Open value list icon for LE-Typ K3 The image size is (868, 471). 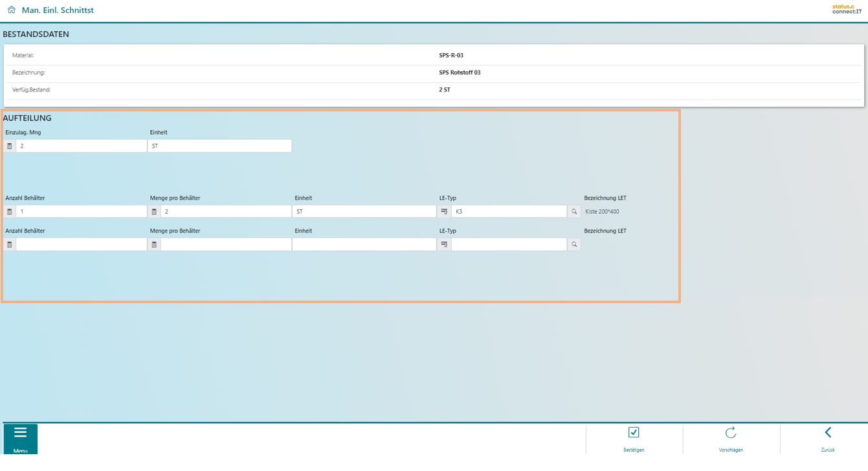click(444, 212)
